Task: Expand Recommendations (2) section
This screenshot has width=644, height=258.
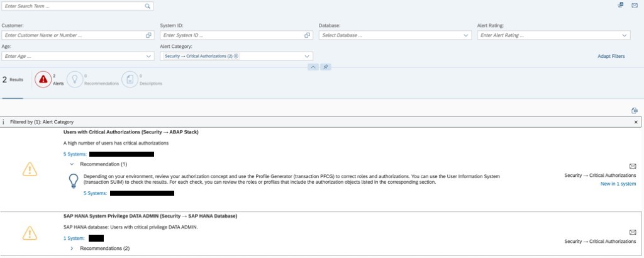Action: [x=72, y=249]
